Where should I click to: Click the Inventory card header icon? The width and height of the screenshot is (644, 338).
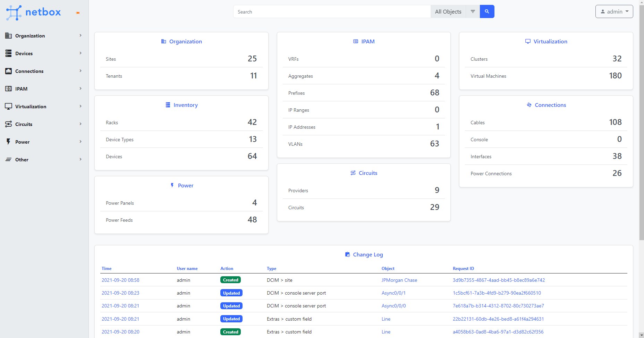(x=168, y=105)
